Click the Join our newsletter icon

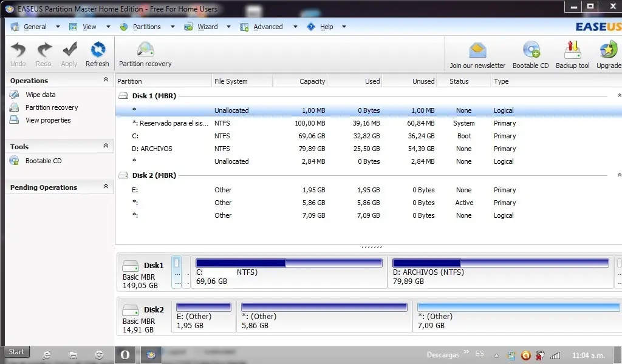[477, 51]
